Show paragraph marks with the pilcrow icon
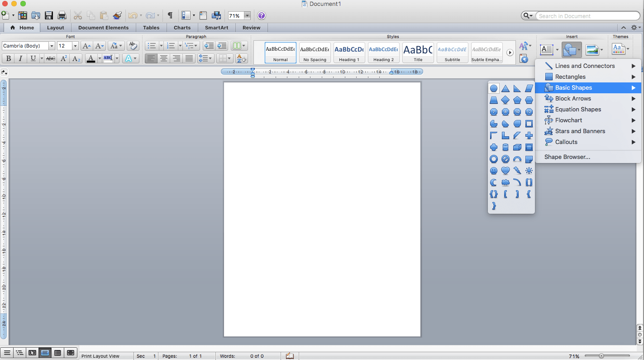644x360 pixels. pos(170,15)
